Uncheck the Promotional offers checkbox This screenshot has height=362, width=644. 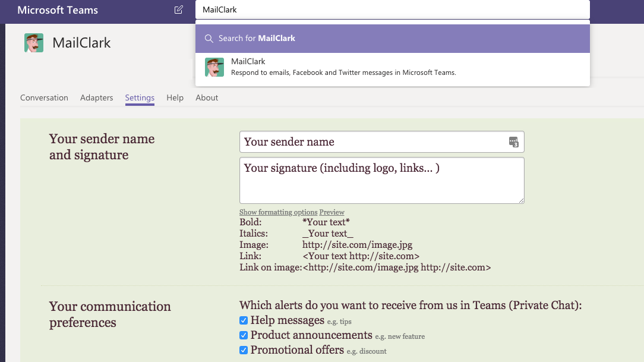click(244, 350)
